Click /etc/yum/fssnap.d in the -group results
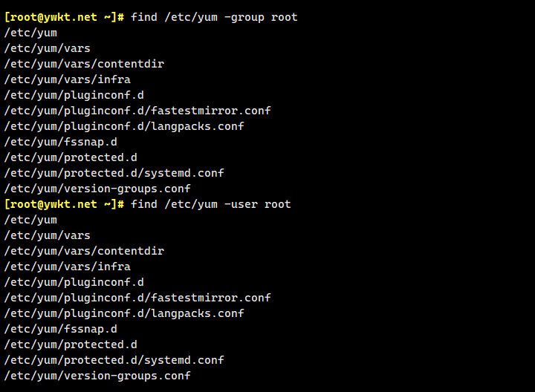Image resolution: width=535 pixels, height=392 pixels. pos(61,142)
